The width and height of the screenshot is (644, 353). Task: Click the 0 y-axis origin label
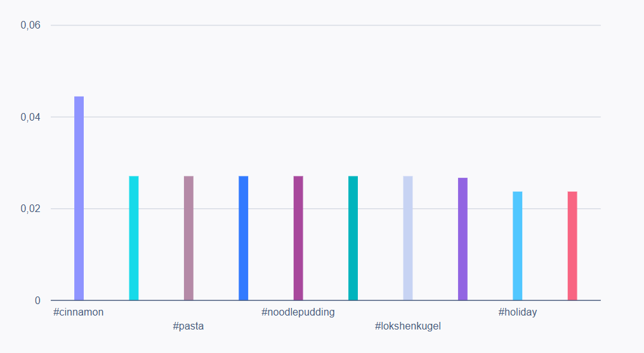pos(37,300)
